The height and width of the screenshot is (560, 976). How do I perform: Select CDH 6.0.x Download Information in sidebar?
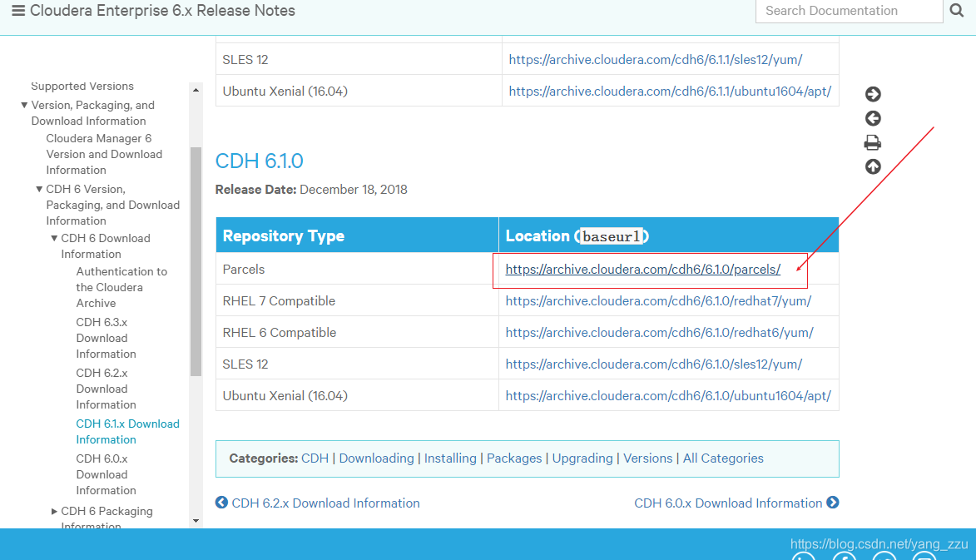[106, 474]
